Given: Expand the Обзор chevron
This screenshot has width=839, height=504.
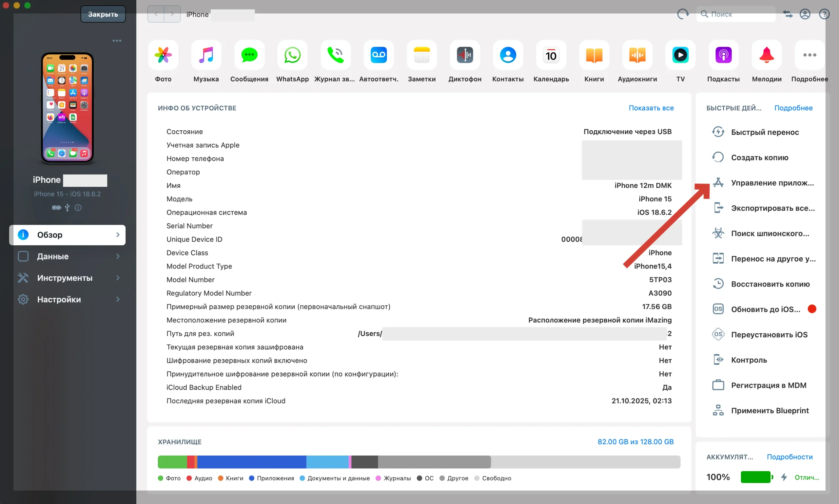Looking at the screenshot, I should pyautogui.click(x=118, y=235).
